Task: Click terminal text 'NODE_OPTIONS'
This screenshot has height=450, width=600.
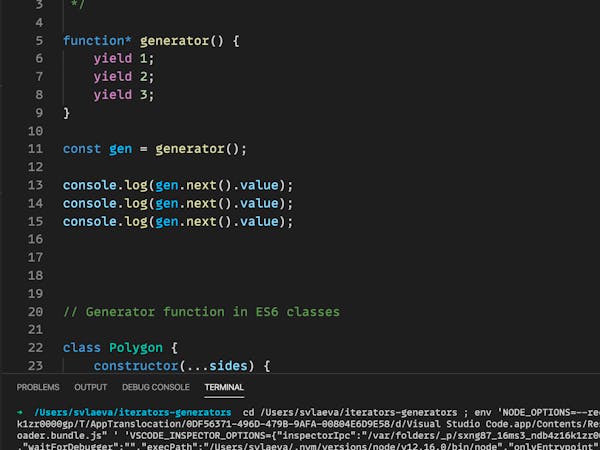Action: coord(538,412)
